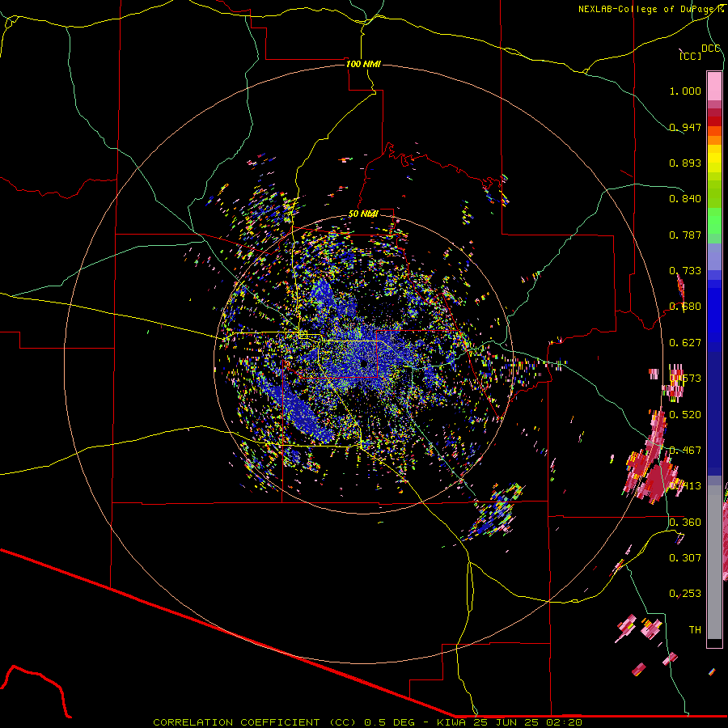Select the 0.253 scale value
Screen dimensions: 728x728
pyautogui.click(x=685, y=594)
